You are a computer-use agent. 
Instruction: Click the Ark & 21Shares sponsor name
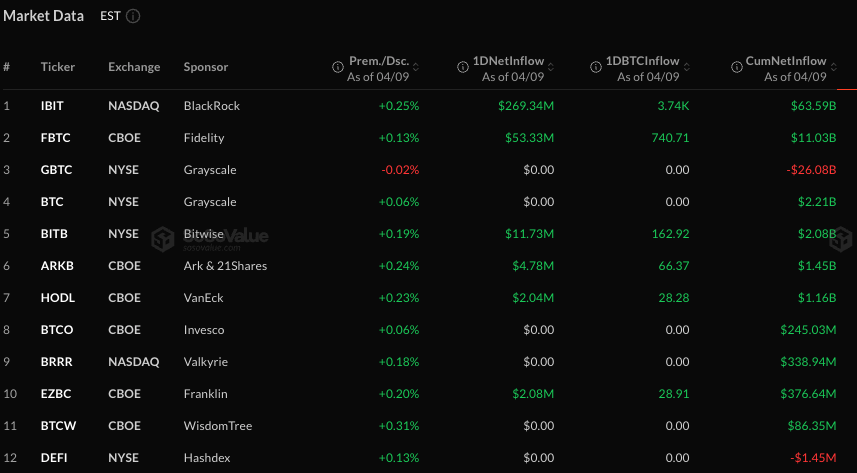pyautogui.click(x=225, y=266)
